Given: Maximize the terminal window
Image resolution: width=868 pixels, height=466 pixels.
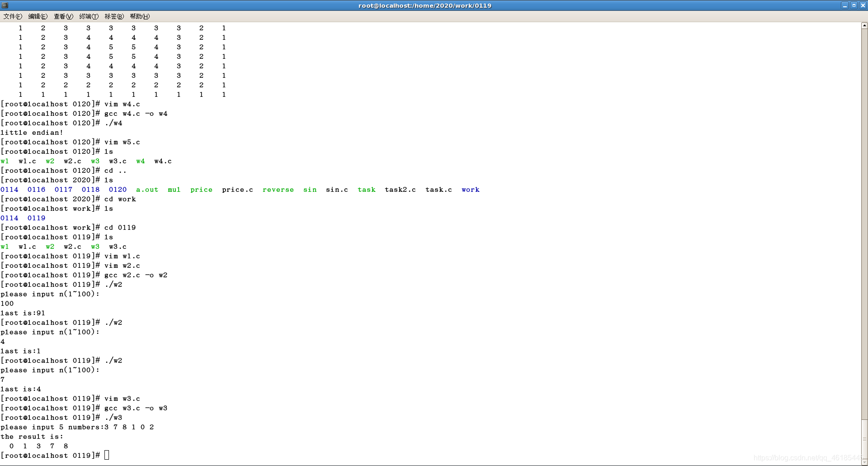Looking at the screenshot, I should point(854,5).
